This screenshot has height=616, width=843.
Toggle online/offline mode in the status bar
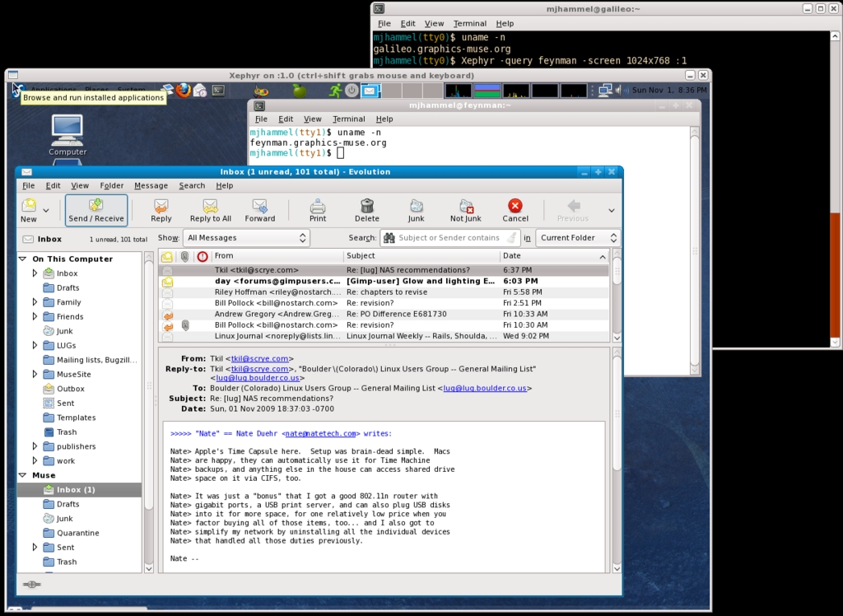click(32, 584)
